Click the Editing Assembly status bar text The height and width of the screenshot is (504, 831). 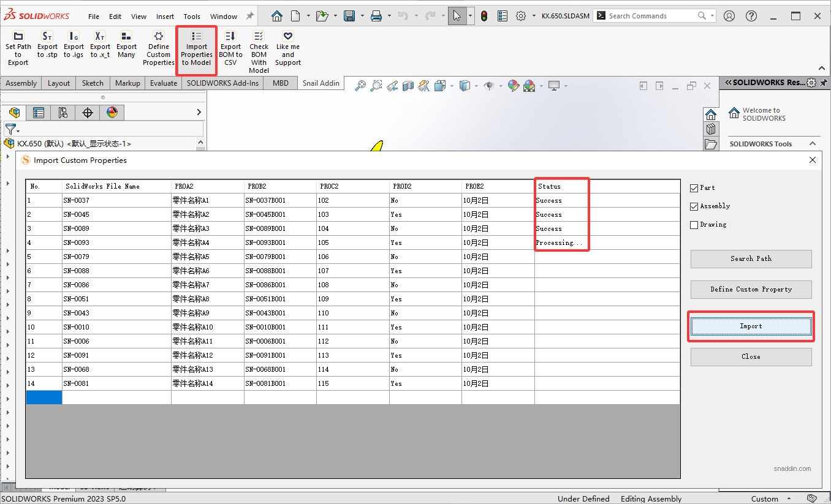(651, 498)
